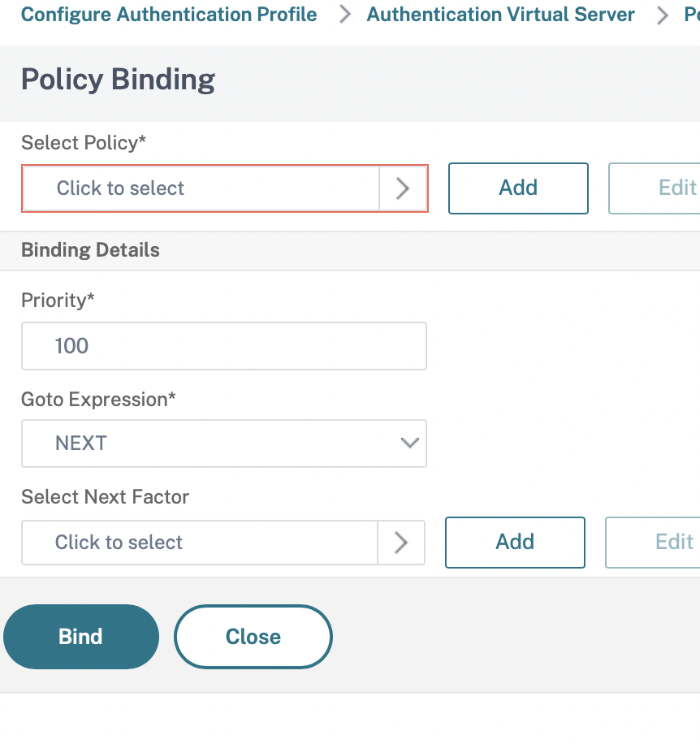This screenshot has width=700, height=744.
Task: Click the Select Policy 'Click to select' field
Action: coord(201,188)
